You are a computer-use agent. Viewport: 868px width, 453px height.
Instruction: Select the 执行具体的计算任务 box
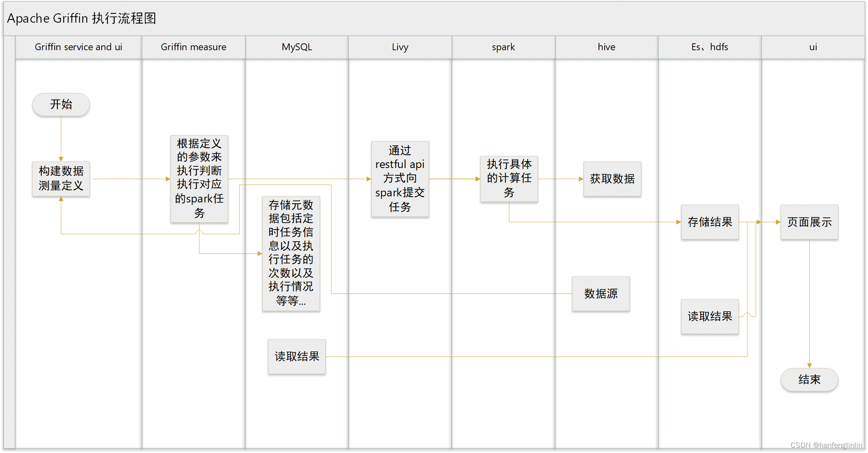point(509,179)
